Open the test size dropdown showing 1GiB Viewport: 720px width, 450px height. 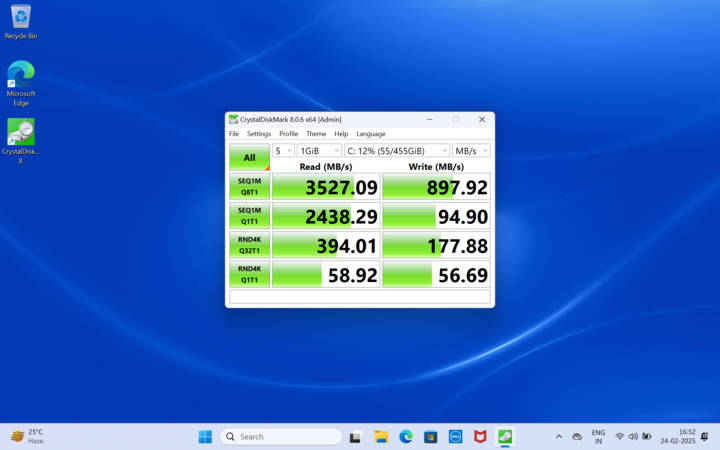(x=319, y=151)
